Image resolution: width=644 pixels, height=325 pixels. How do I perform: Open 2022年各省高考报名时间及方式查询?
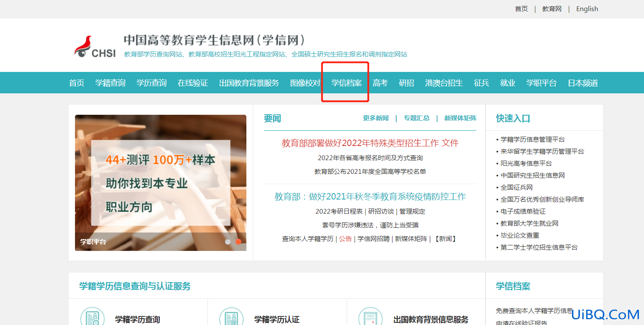pos(370,158)
